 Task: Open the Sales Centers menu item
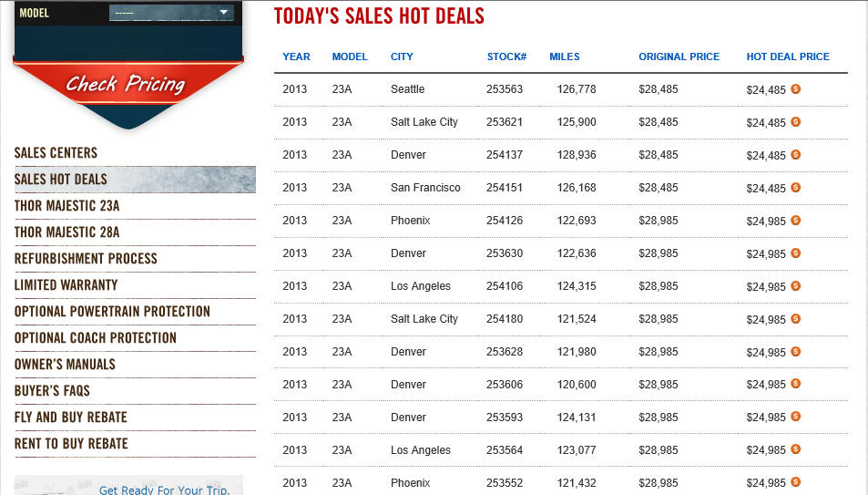[x=56, y=152]
